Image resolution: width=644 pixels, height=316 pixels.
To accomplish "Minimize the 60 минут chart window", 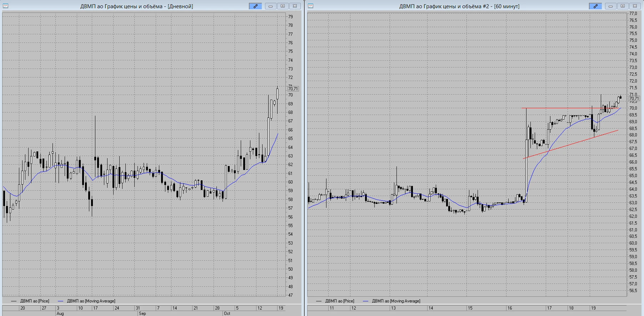I will [610, 6].
